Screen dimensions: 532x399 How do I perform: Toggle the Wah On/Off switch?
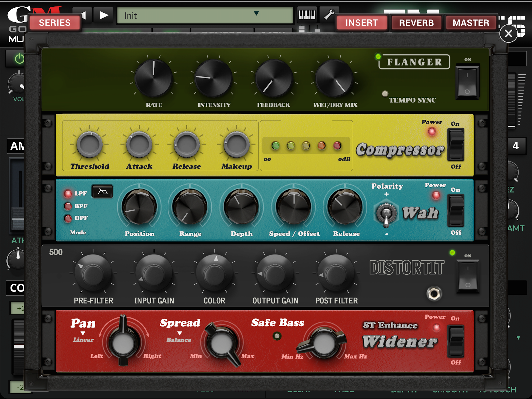(455, 211)
